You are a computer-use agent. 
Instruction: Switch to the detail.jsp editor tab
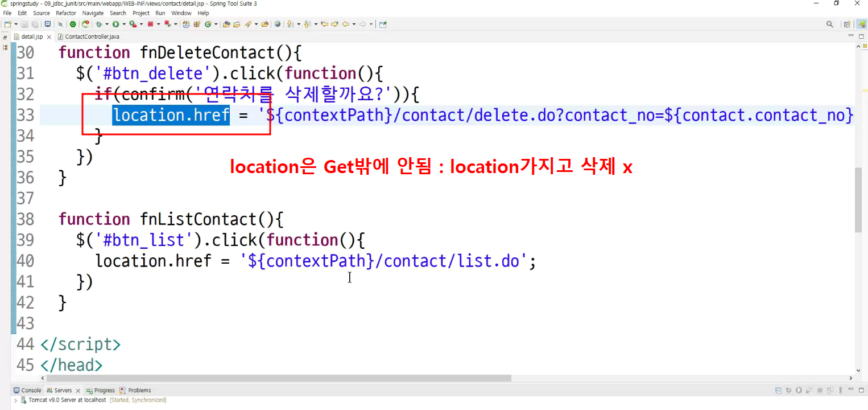[32, 36]
